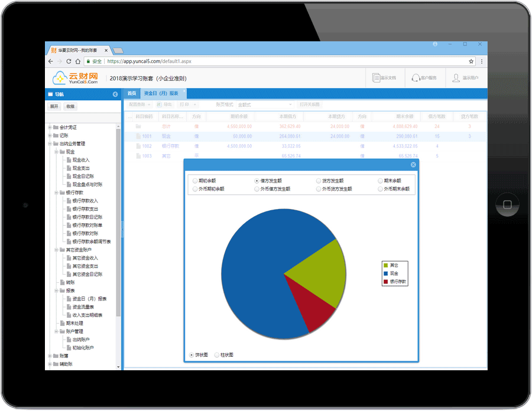This screenshot has width=532, height=411.
Task: Collapse the 出纳业务管理 tree node
Action: point(50,143)
